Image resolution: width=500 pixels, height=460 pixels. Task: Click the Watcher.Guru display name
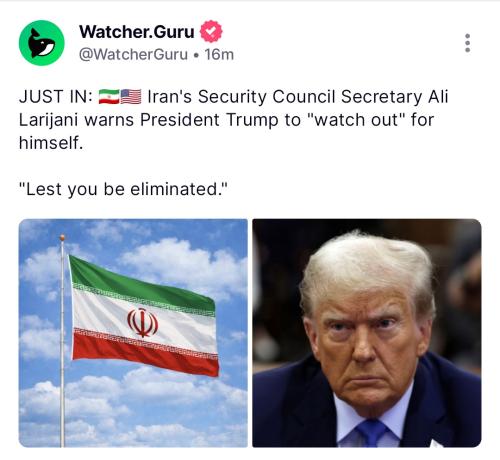pos(137,32)
